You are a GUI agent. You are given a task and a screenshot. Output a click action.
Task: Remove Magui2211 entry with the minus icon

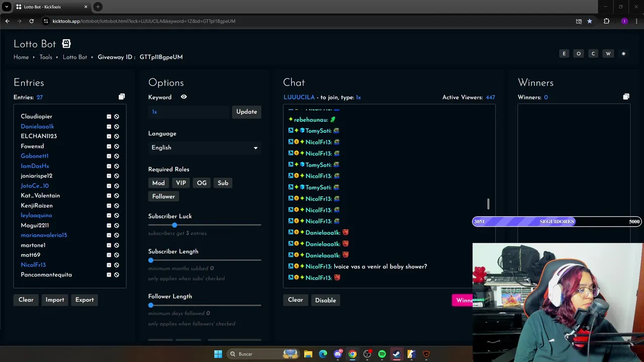coord(109,225)
